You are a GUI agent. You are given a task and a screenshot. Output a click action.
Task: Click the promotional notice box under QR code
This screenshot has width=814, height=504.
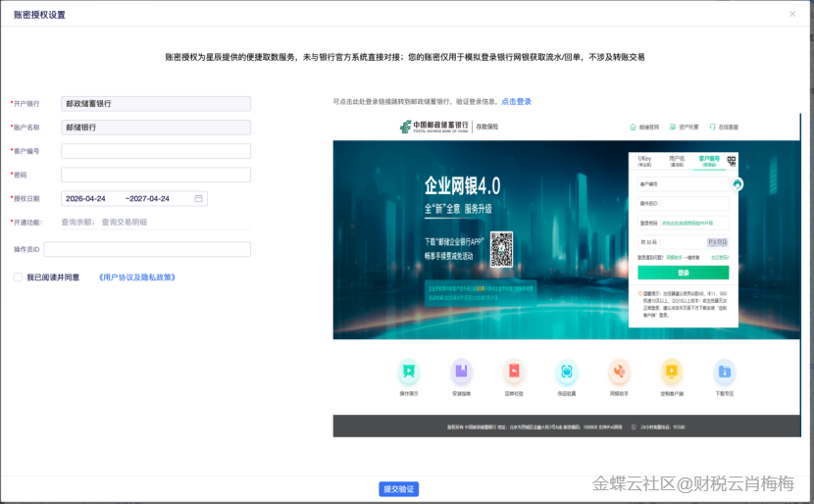tap(481, 293)
